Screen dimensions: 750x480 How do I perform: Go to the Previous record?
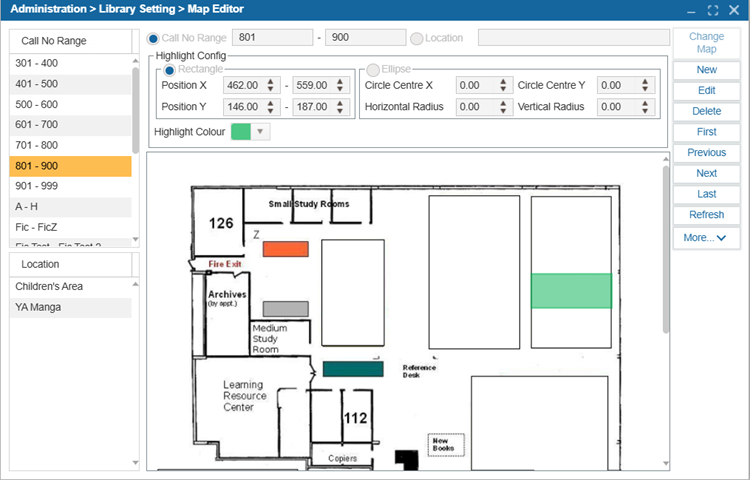pos(706,153)
